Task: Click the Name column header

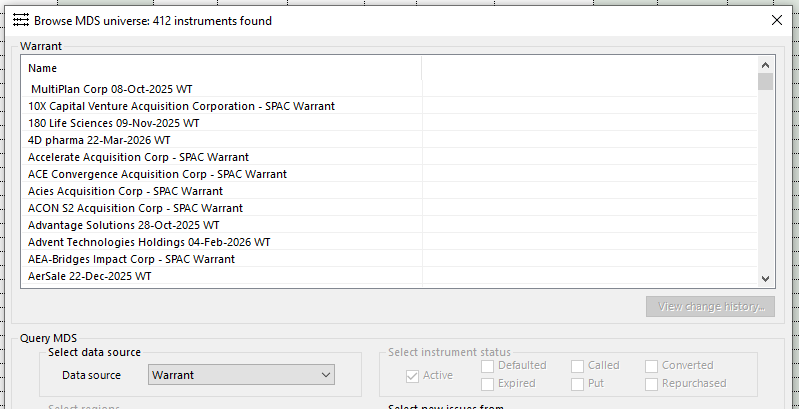Action: 222,68
